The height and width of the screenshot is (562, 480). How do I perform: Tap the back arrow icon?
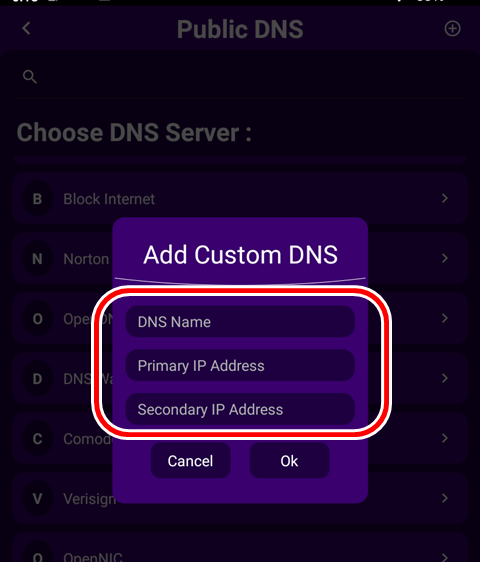pos(26,29)
